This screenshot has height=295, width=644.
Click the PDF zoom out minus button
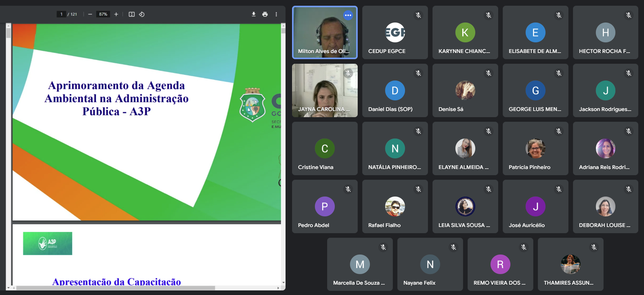point(90,14)
